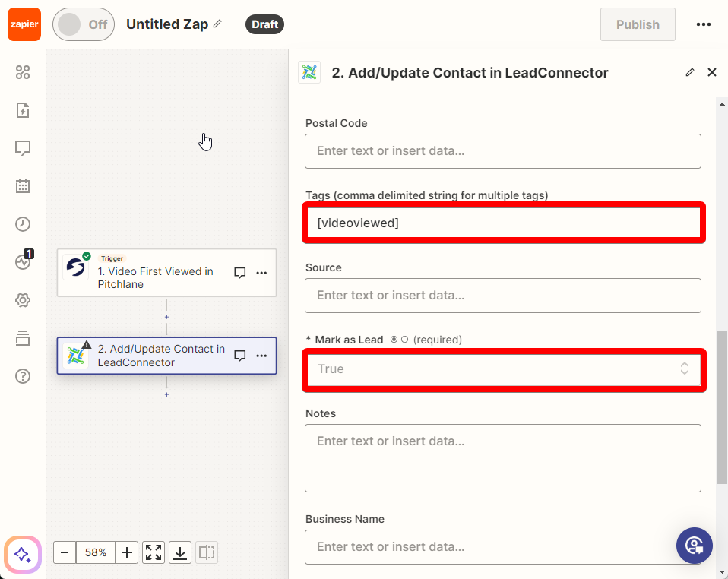Click the split layout icon in canvas toolbar
Image resolution: width=728 pixels, height=579 pixels.
(207, 552)
